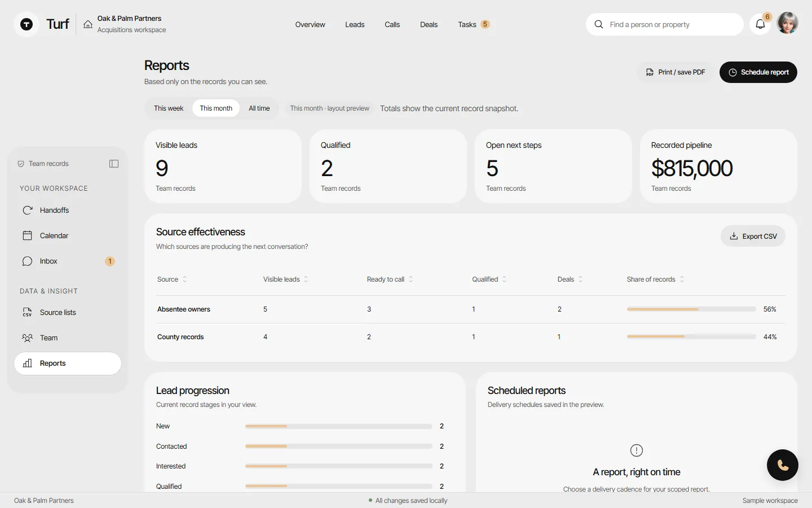
Task: Click the Schedule report button
Action: (758, 72)
